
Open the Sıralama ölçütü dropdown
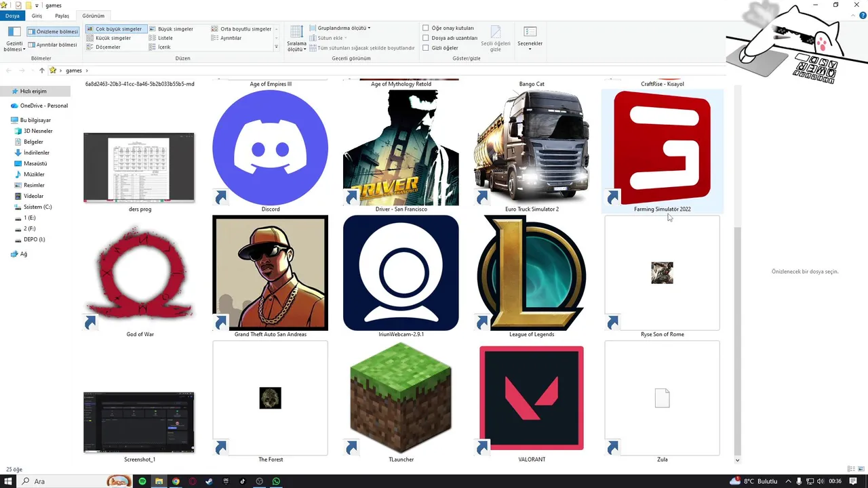click(x=297, y=39)
